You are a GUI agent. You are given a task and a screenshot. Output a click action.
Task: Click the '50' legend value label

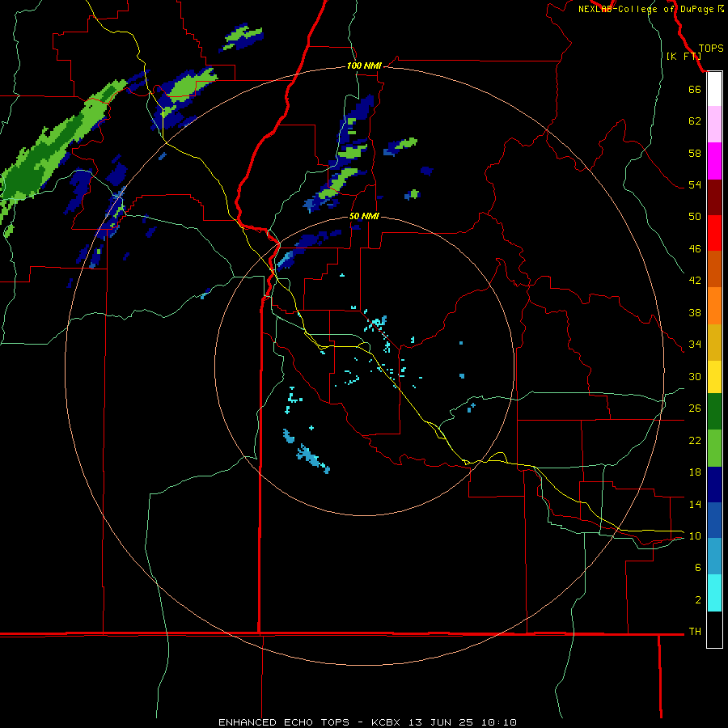[695, 217]
